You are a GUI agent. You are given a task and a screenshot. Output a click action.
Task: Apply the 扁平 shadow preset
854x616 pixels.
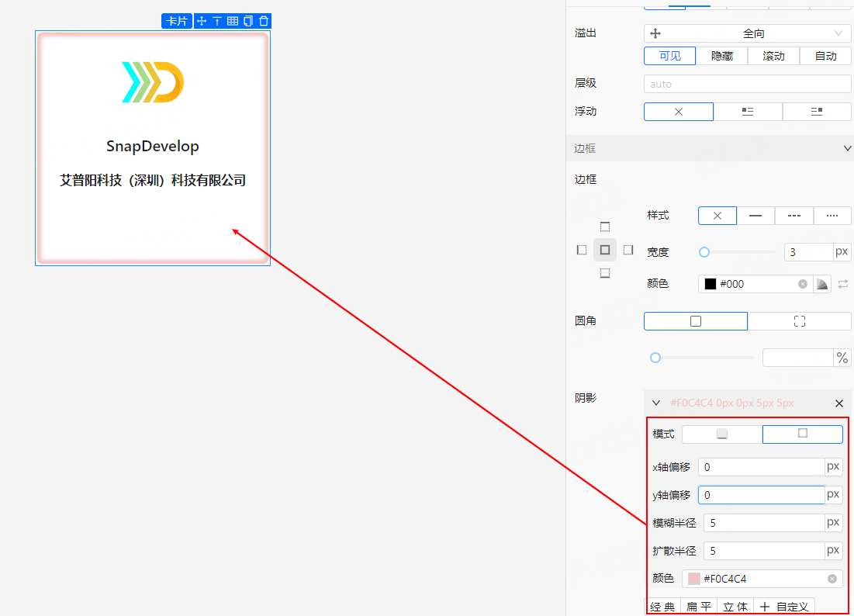click(699, 607)
